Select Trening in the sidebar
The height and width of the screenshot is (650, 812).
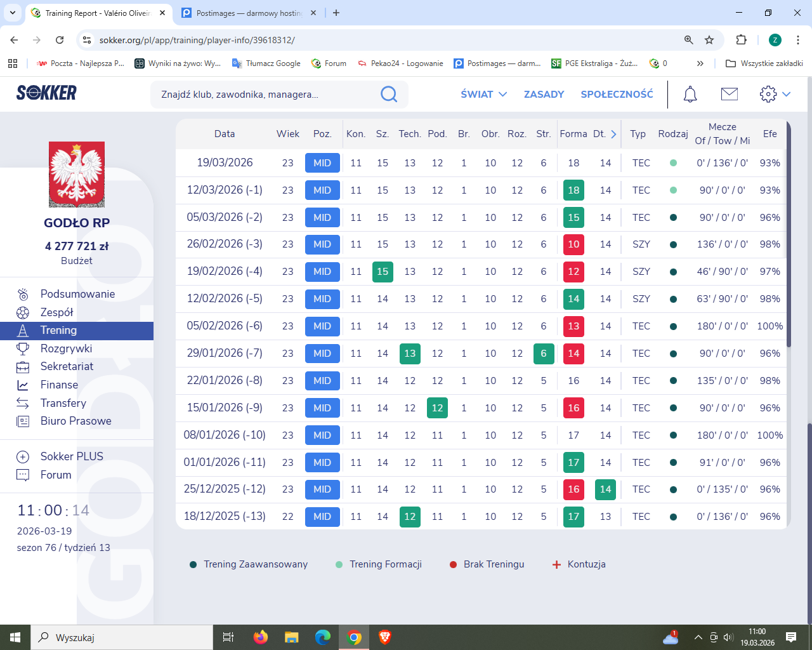point(77,331)
